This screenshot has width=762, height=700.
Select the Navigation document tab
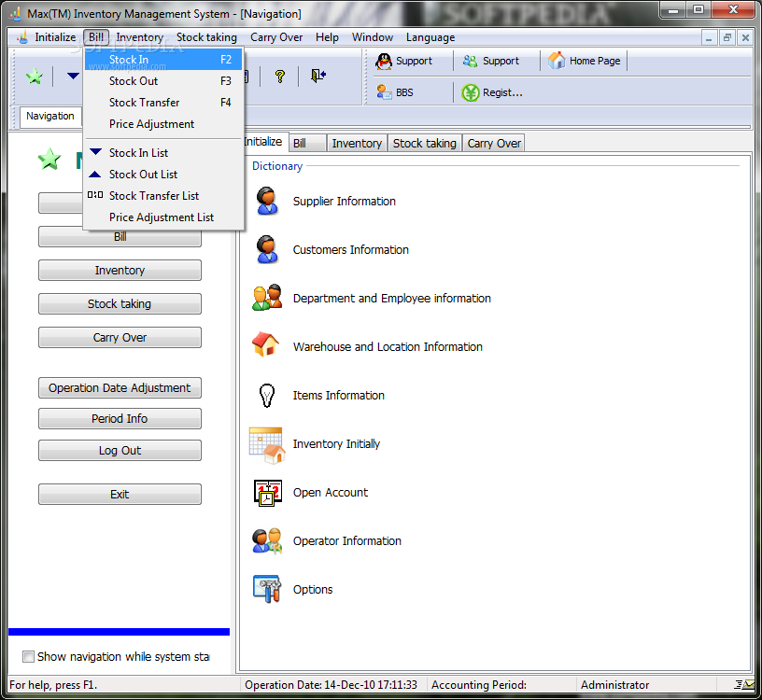coord(50,116)
